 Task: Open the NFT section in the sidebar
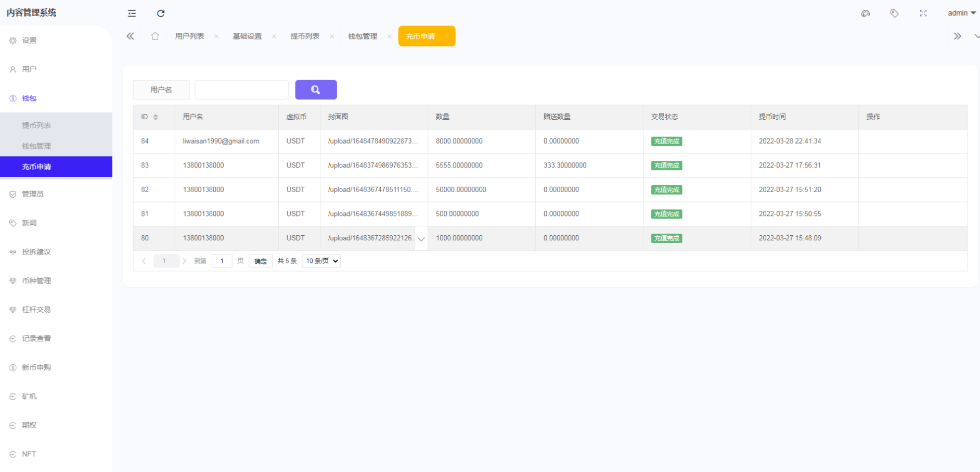point(29,454)
